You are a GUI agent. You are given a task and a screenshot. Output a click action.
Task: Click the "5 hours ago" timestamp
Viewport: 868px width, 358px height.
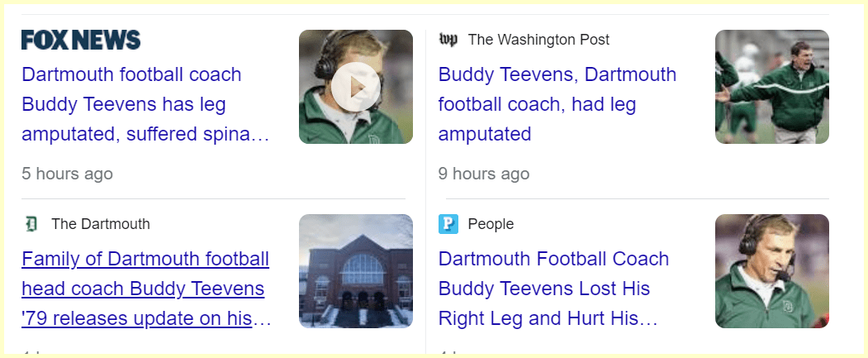pos(67,174)
